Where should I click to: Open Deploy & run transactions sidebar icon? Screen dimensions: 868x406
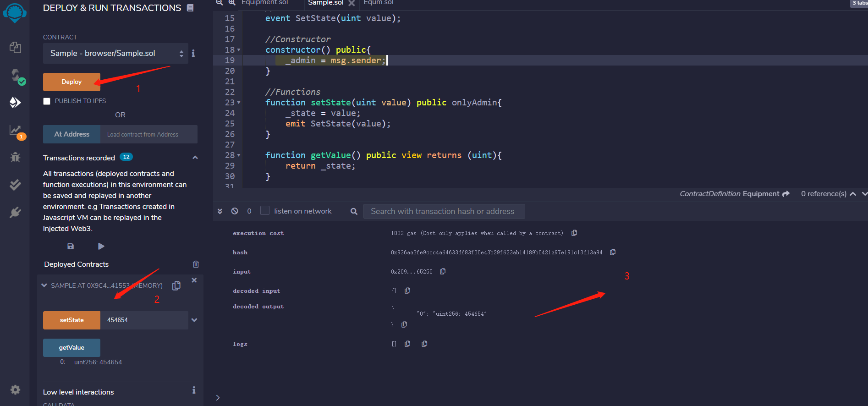(15, 102)
